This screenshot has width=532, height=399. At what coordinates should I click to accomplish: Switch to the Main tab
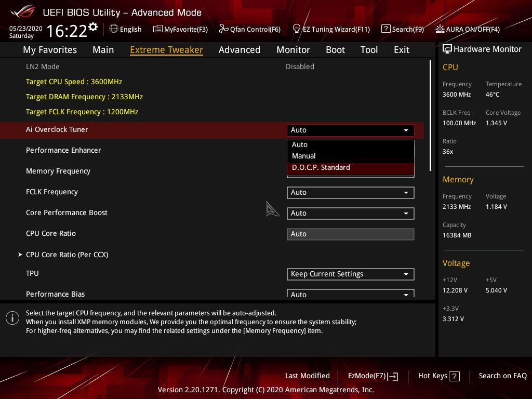[x=103, y=50]
